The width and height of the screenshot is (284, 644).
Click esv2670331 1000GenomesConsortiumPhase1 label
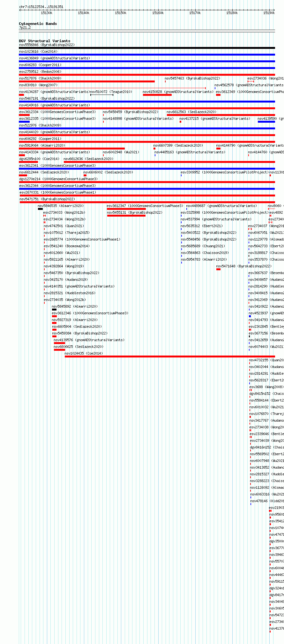pyautogui.click(x=57, y=192)
